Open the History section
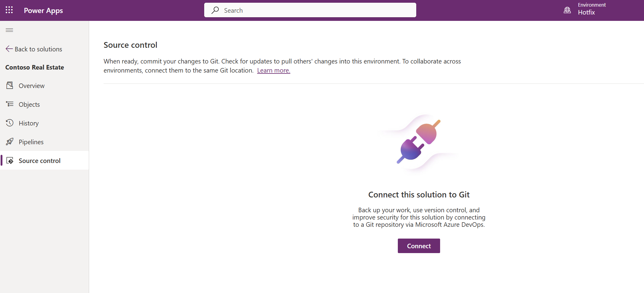The width and height of the screenshot is (644, 293). (x=44, y=123)
